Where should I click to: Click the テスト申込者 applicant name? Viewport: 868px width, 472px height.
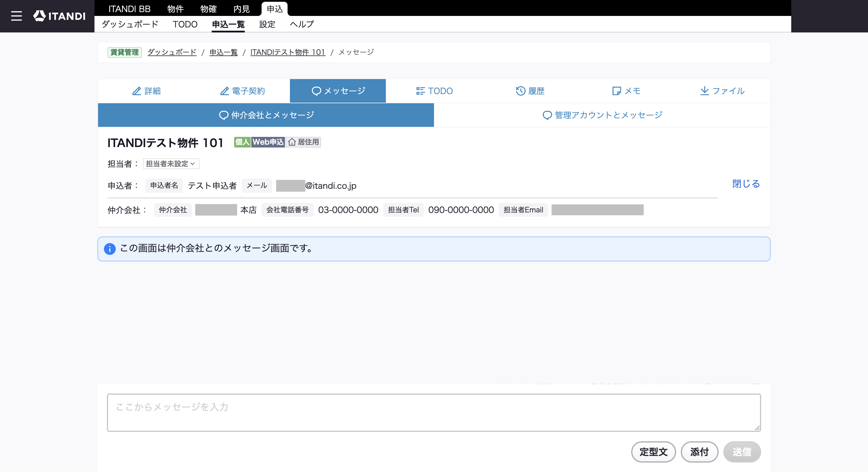[x=212, y=186]
